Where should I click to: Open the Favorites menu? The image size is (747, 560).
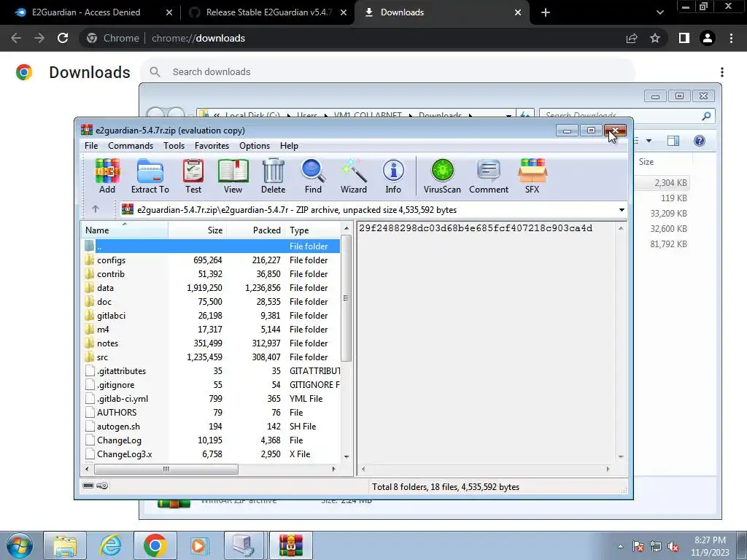(212, 146)
